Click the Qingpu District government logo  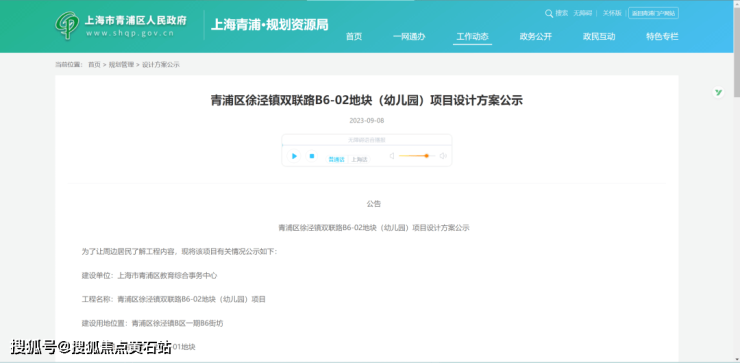pyautogui.click(x=67, y=25)
